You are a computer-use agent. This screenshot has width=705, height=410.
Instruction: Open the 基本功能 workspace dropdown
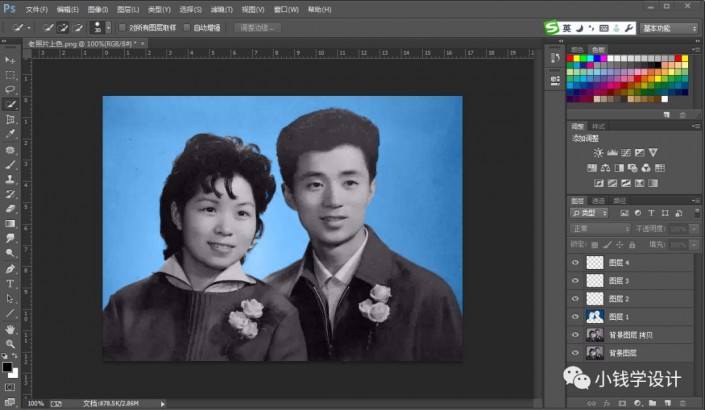tap(670, 28)
